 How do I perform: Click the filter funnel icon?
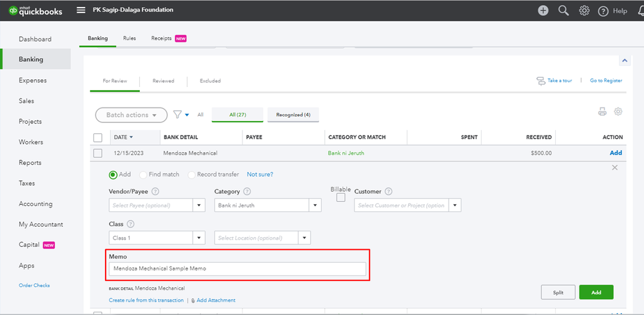tap(177, 115)
